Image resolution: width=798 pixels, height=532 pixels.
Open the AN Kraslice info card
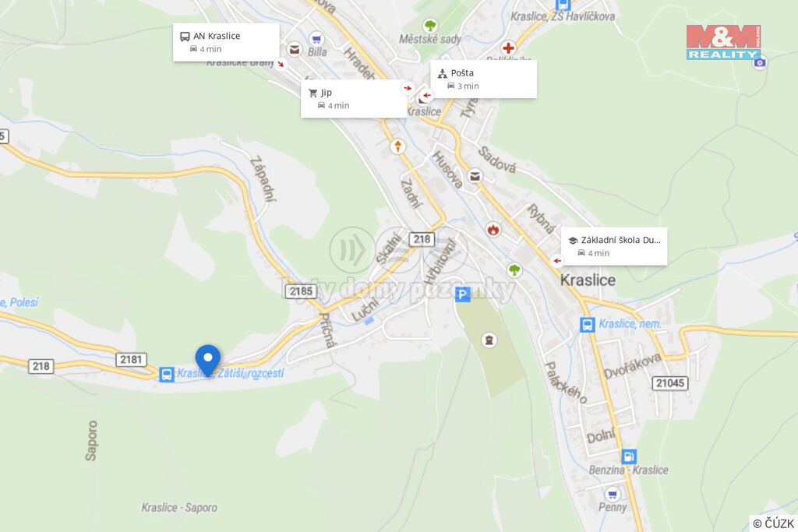coord(227,42)
